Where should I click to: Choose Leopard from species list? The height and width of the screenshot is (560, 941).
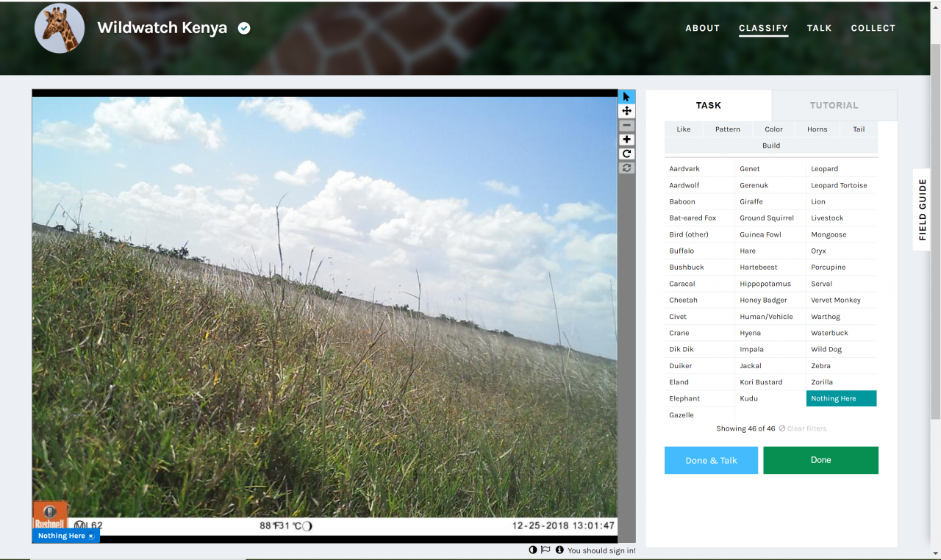(x=842, y=169)
